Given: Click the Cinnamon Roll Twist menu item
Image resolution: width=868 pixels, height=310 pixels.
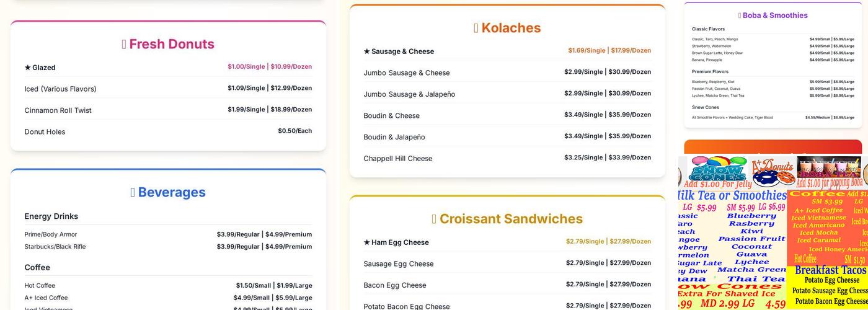Looking at the screenshot, I should click(58, 110).
